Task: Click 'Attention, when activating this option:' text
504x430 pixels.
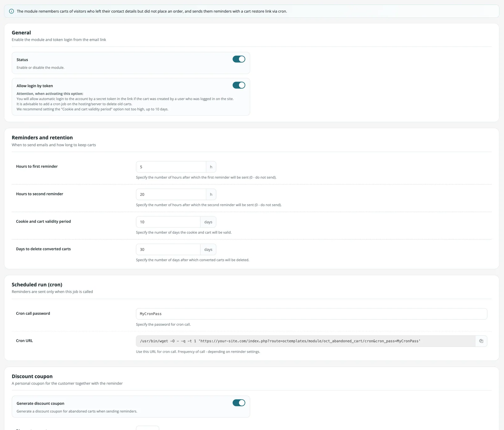Action: pos(50,94)
